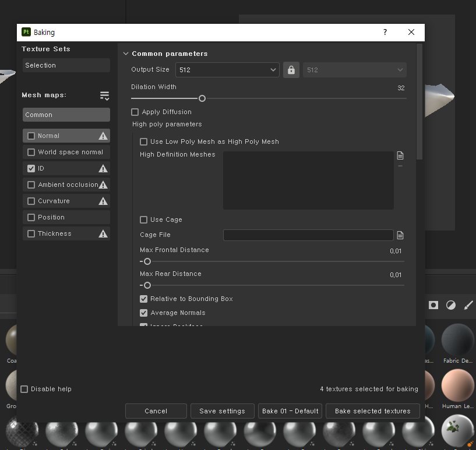Click the Max Rear Distance slider handle
This screenshot has height=450, width=476.
click(147, 285)
